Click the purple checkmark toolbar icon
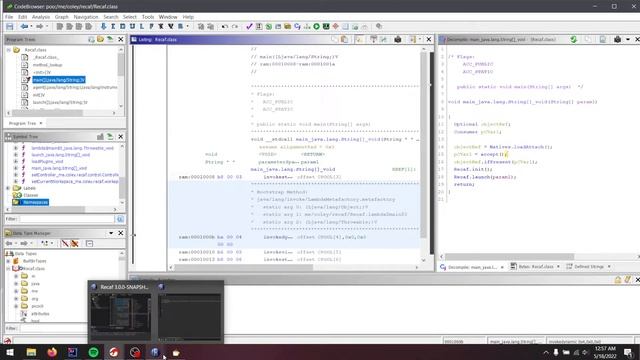 [x=249, y=27]
